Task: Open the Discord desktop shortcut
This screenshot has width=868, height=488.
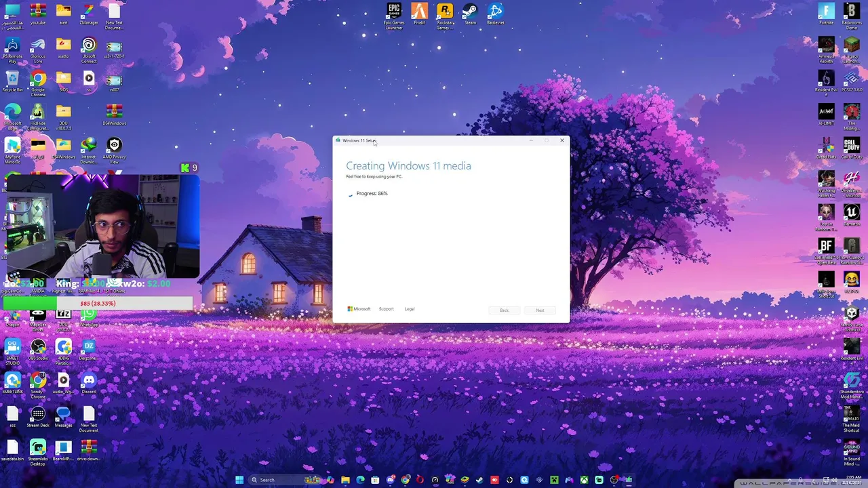Action: click(89, 384)
